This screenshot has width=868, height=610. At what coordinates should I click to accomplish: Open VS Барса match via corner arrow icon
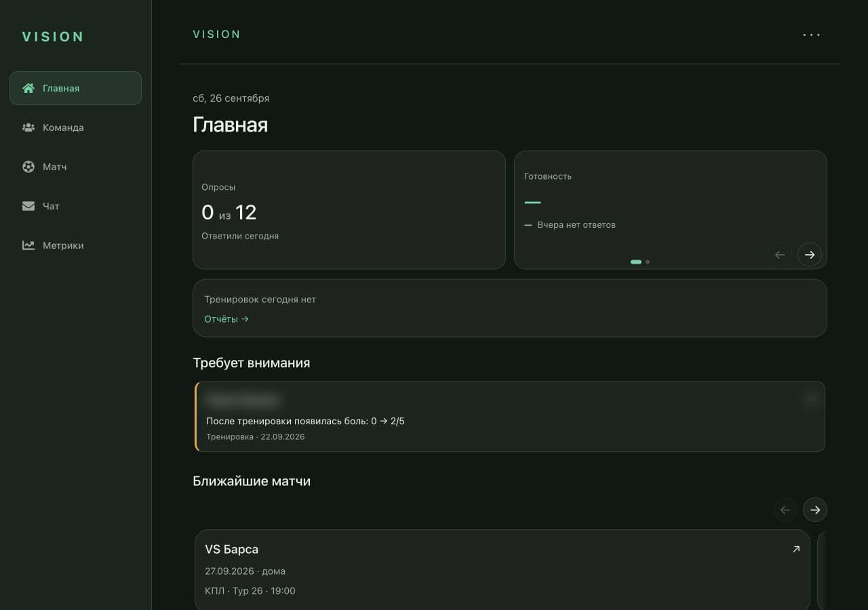tap(796, 549)
